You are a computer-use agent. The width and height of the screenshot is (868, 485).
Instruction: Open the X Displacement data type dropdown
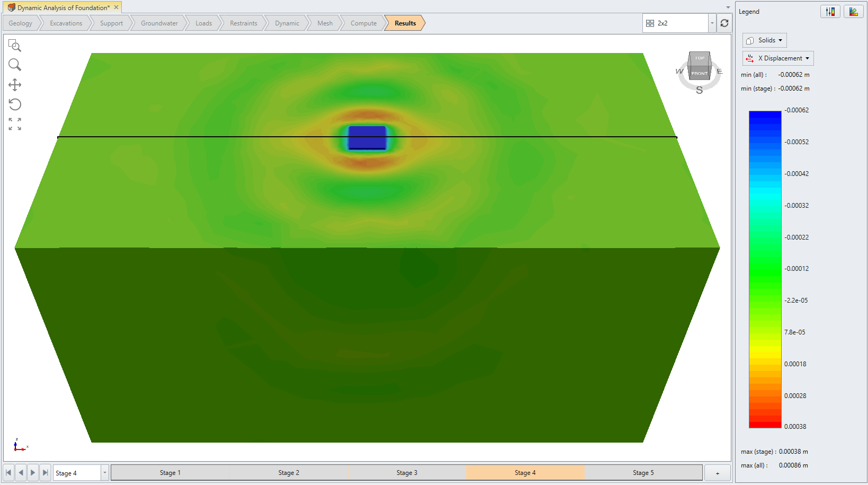777,58
